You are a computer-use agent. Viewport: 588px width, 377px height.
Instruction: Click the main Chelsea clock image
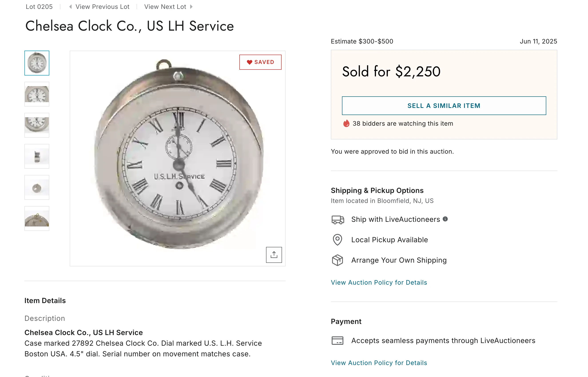coord(178,158)
